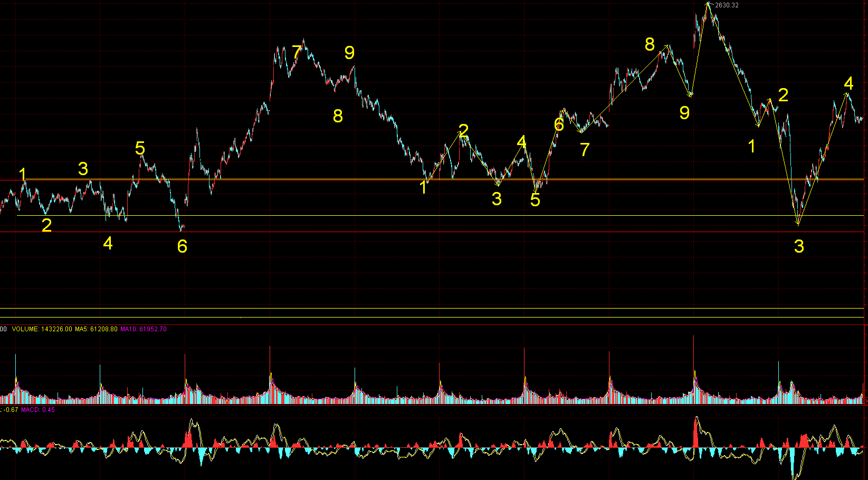Select the MA10: 61952.70 indicator label

pos(144,329)
